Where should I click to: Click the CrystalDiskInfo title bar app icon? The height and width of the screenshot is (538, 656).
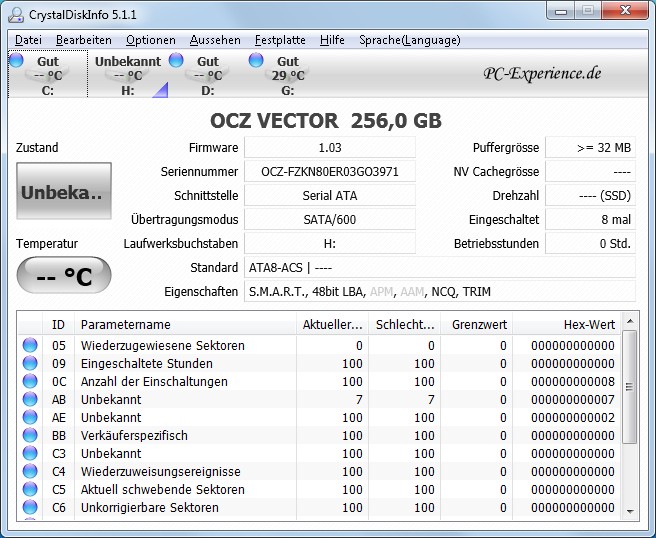point(16,15)
